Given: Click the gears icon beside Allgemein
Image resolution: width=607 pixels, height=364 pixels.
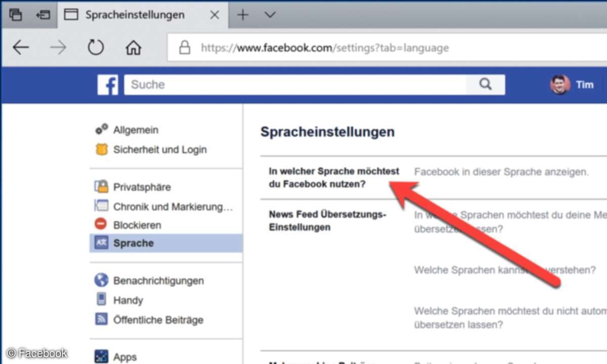Looking at the screenshot, I should (102, 129).
